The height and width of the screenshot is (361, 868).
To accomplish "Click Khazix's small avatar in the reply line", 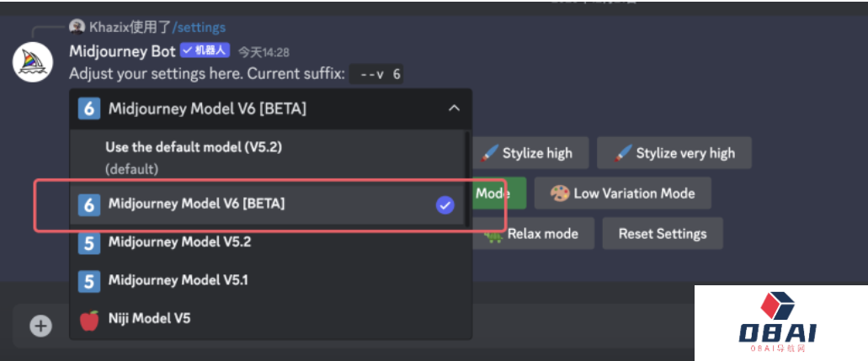I will tap(77, 27).
